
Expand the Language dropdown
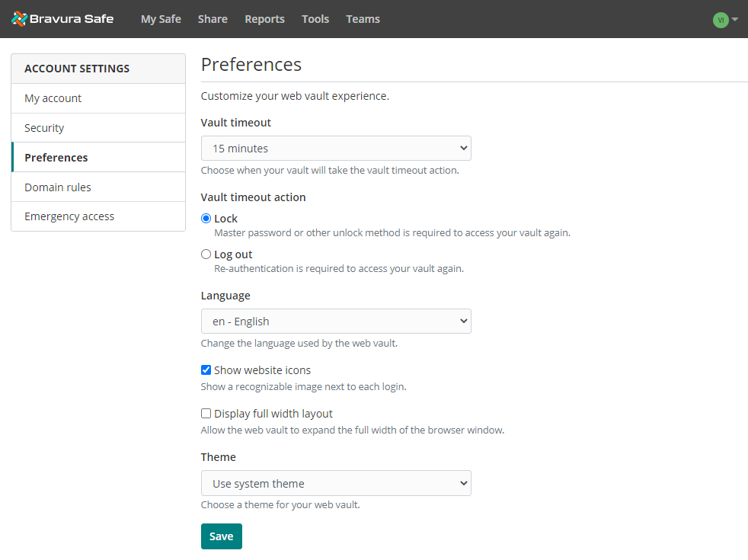(336, 322)
